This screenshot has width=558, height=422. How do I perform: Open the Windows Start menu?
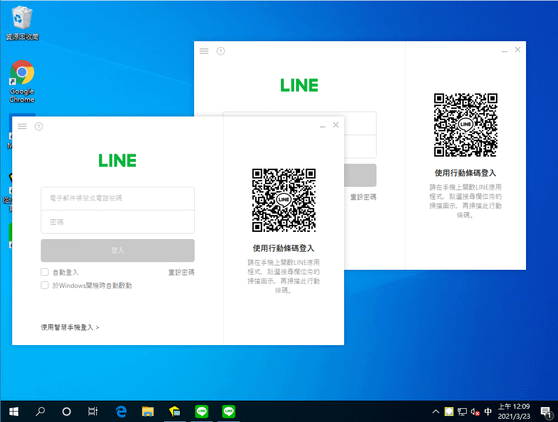[x=14, y=412]
